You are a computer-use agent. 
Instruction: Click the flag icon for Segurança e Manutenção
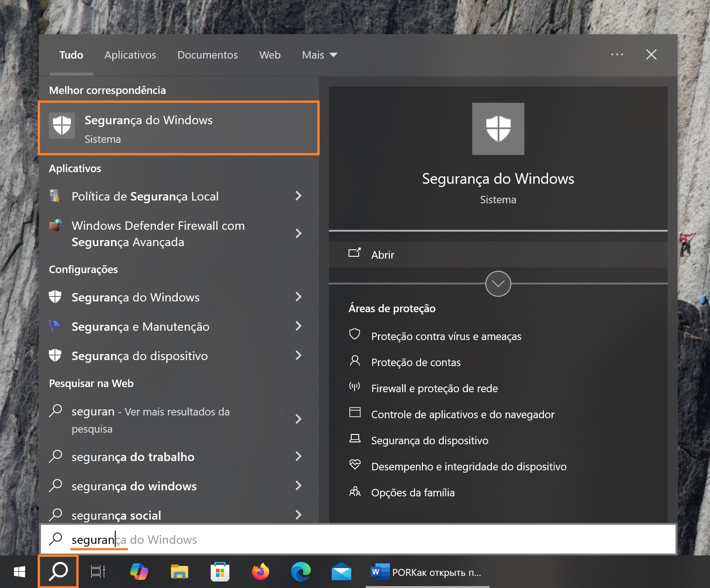[x=55, y=326]
